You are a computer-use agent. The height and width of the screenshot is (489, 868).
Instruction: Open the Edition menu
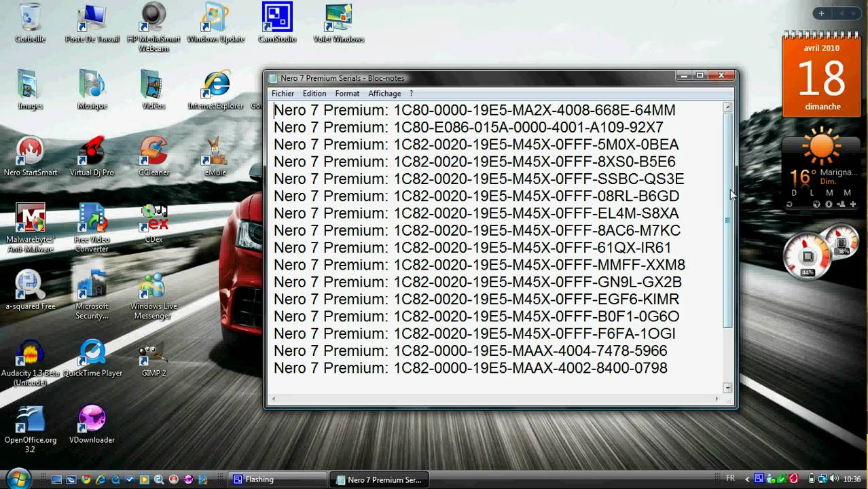(314, 94)
